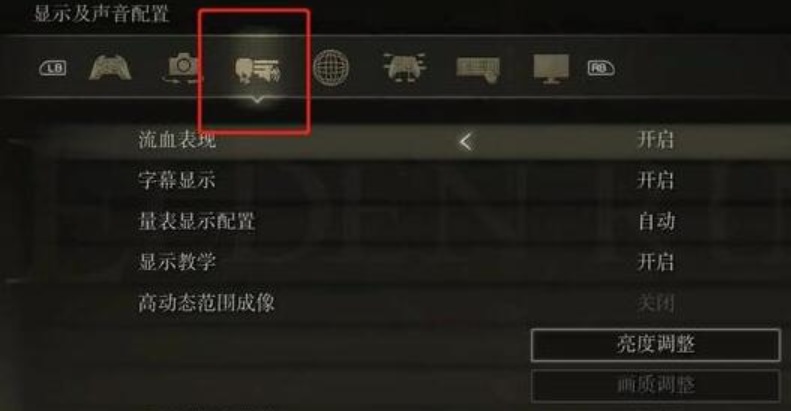Open the monitor graphics tab icon
791x411 pixels.
coord(551,69)
